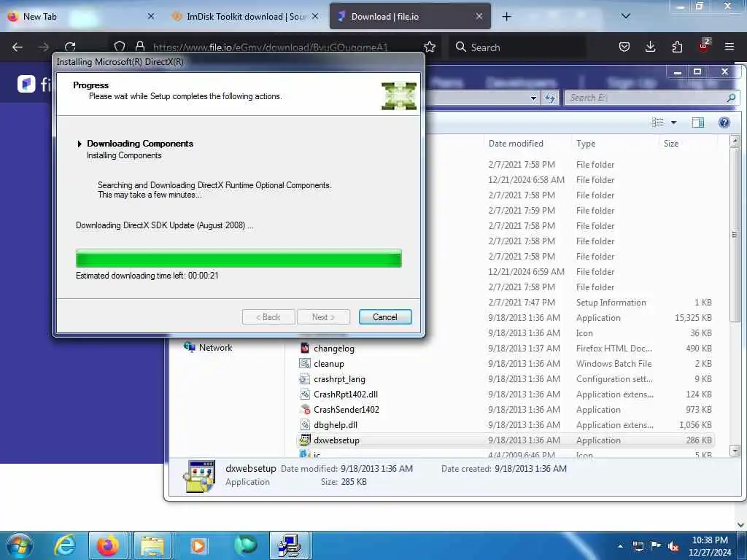Reload the page in Firefox
Screen dimensions: 747x560
click(x=70, y=47)
